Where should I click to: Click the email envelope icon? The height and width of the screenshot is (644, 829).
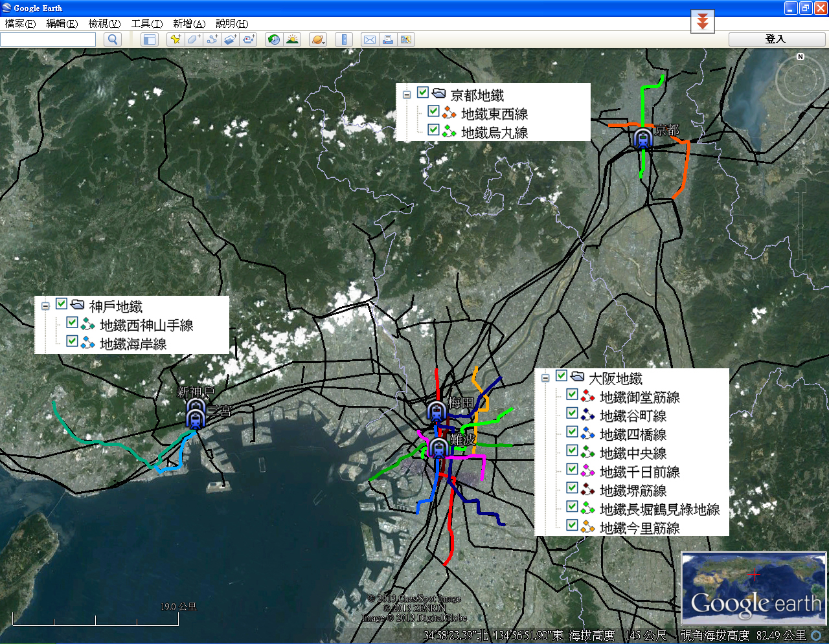pos(369,39)
